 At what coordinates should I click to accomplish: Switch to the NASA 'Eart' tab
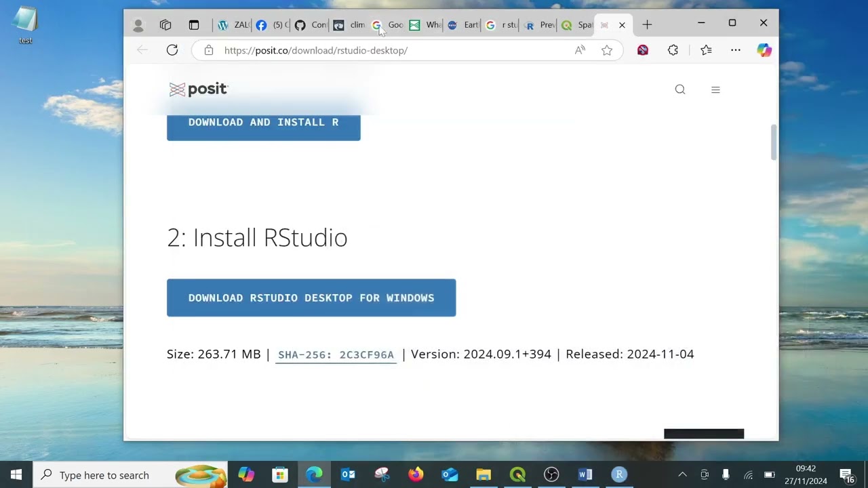click(462, 25)
